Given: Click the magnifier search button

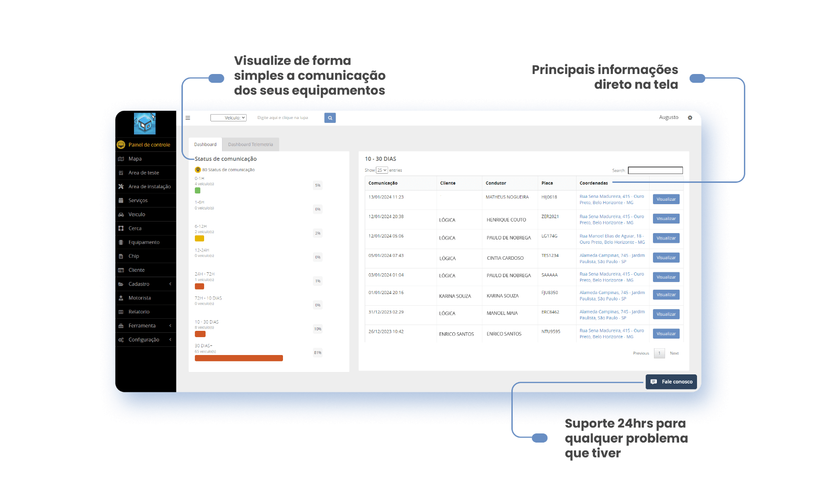Looking at the screenshot, I should pos(330,118).
